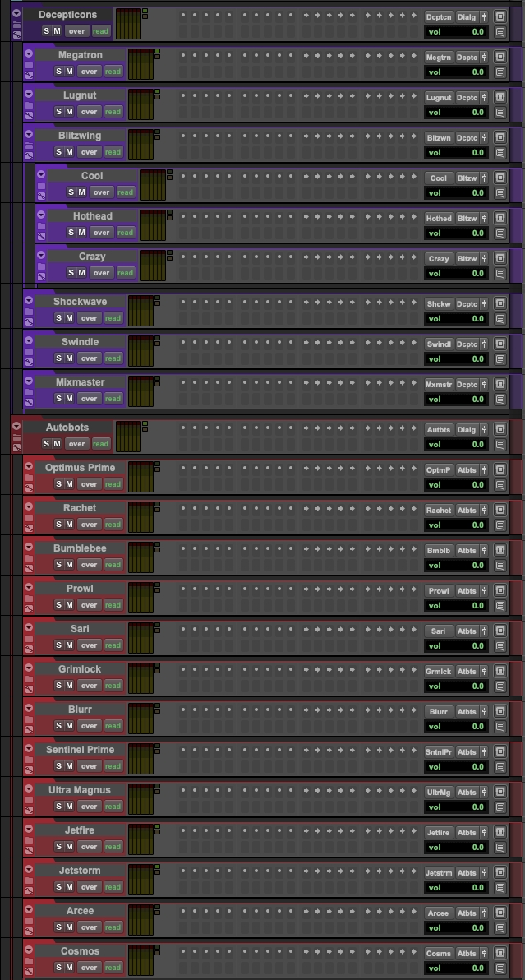Click output window icon on Shockwave track
Image resolution: width=525 pixels, height=980 pixels.
point(500,303)
